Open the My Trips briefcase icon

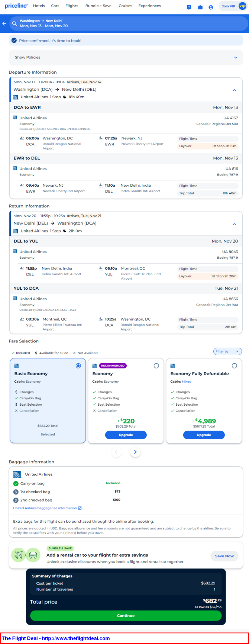(200, 7)
